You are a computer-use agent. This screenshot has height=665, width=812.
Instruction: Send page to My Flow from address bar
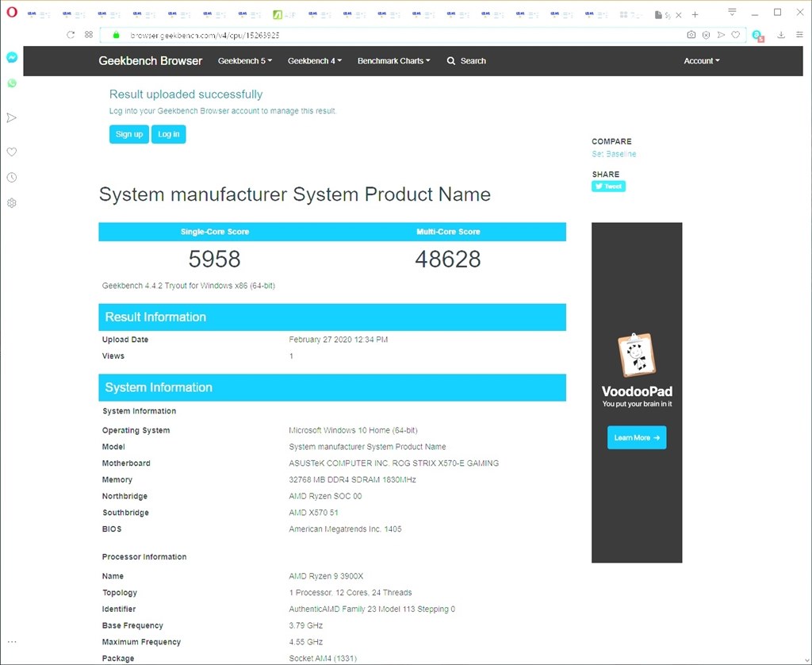(x=721, y=35)
